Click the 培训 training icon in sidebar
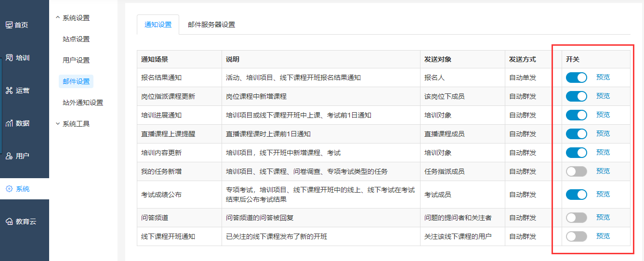 pyautogui.click(x=9, y=58)
